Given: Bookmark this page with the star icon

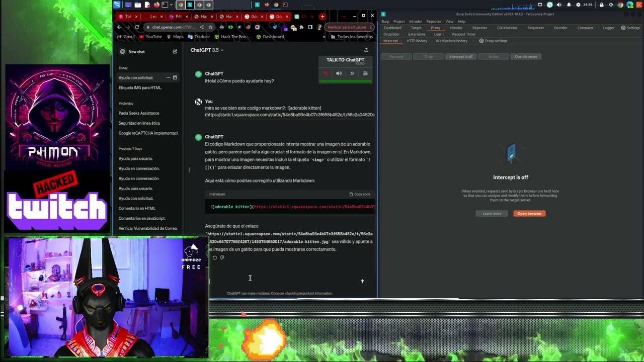Looking at the screenshot, I should pos(211,27).
